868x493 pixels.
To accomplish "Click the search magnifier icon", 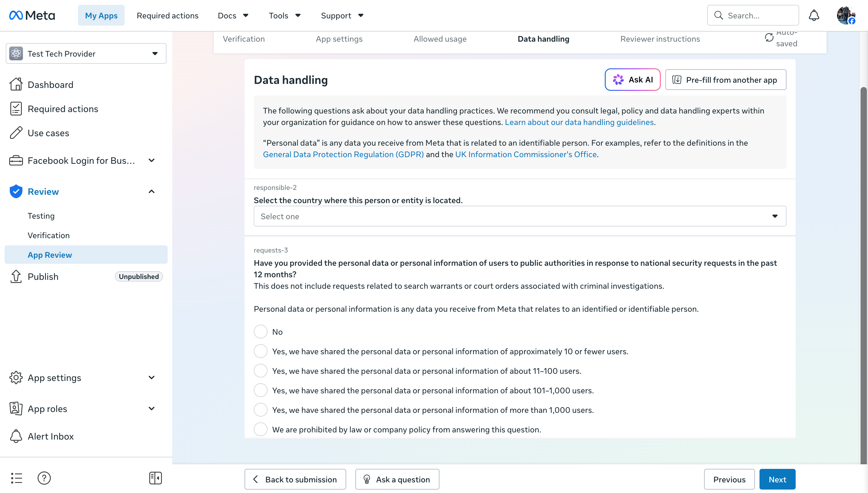I will click(718, 15).
